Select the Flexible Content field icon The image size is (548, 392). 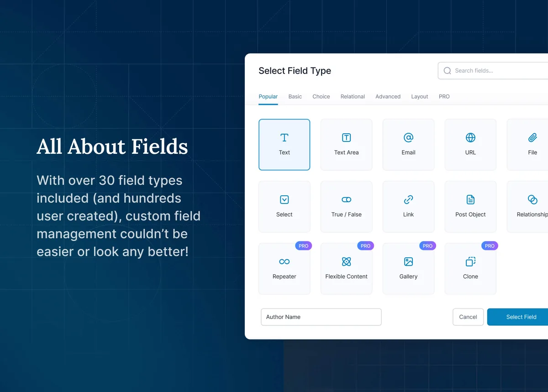tap(346, 262)
